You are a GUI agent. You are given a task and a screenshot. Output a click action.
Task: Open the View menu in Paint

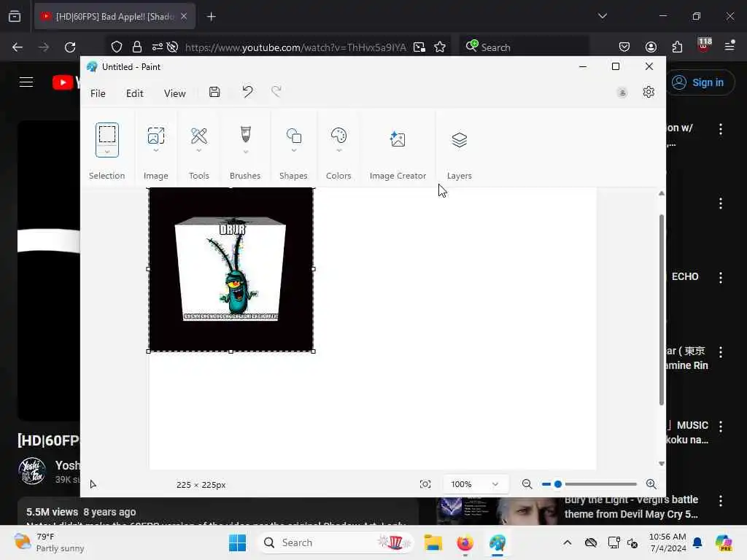pyautogui.click(x=175, y=93)
